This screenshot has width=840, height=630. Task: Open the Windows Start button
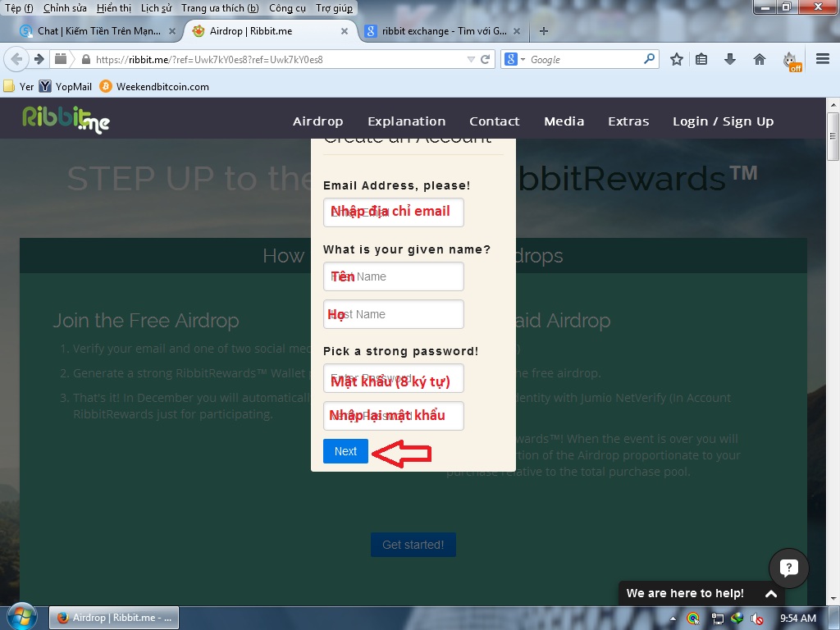(x=21, y=617)
